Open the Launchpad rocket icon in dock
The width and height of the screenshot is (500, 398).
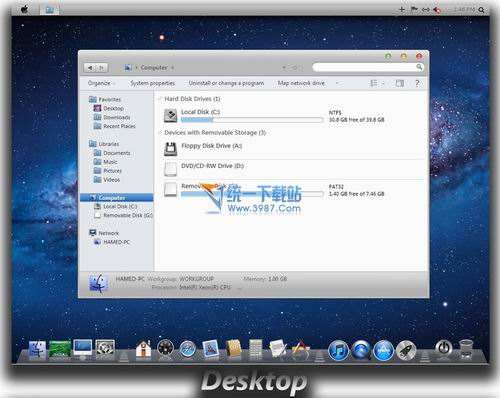pyautogui.click(x=406, y=350)
